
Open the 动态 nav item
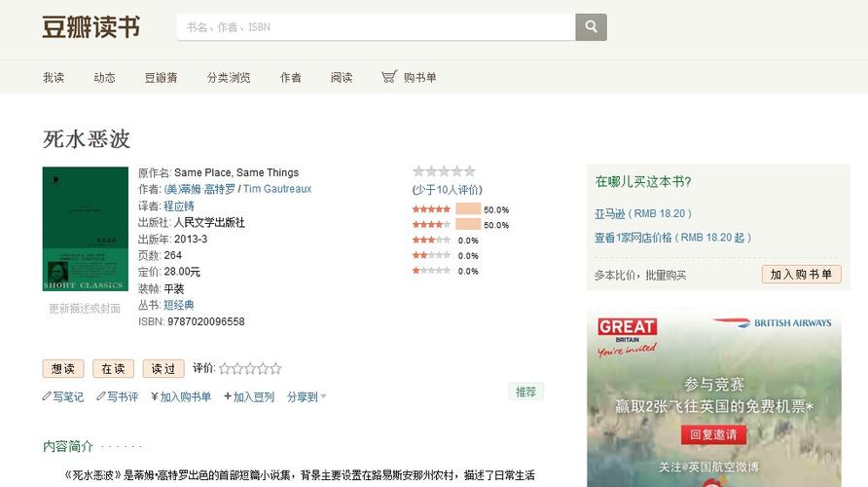105,78
